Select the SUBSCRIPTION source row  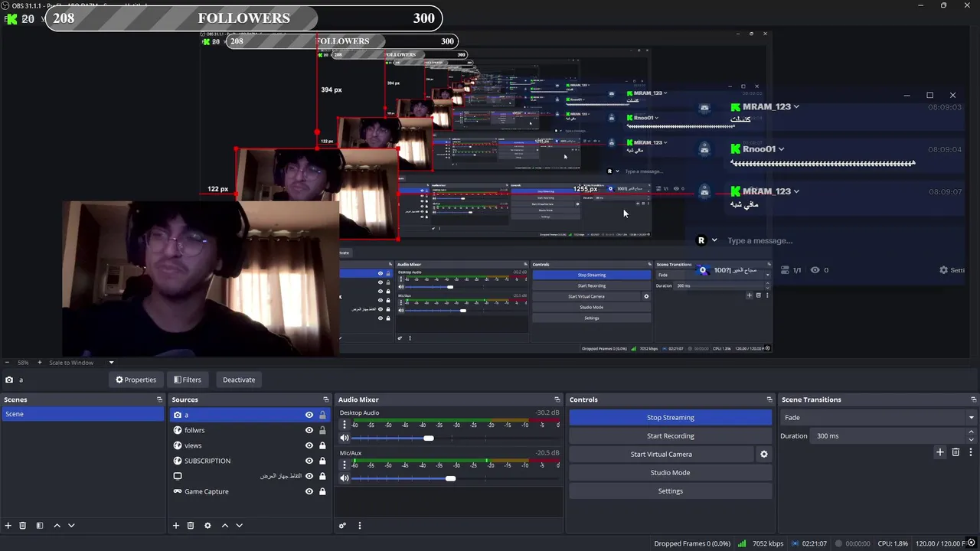coord(250,461)
